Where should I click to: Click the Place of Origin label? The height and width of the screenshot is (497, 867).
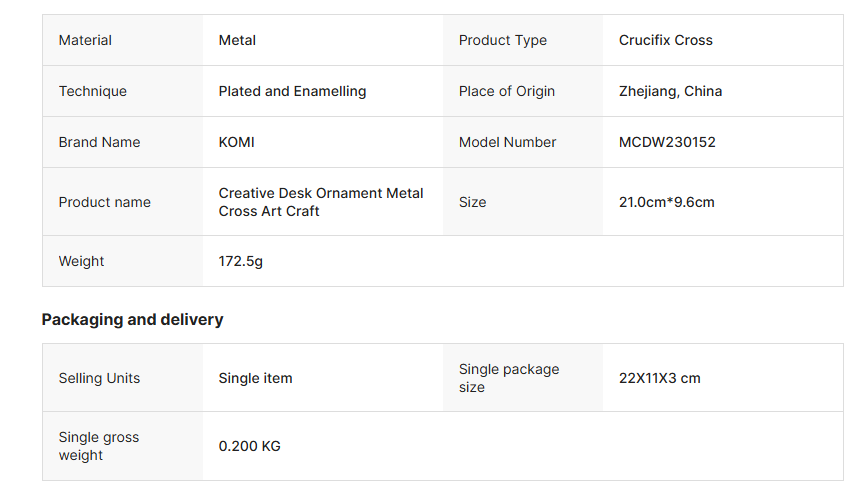click(x=506, y=91)
